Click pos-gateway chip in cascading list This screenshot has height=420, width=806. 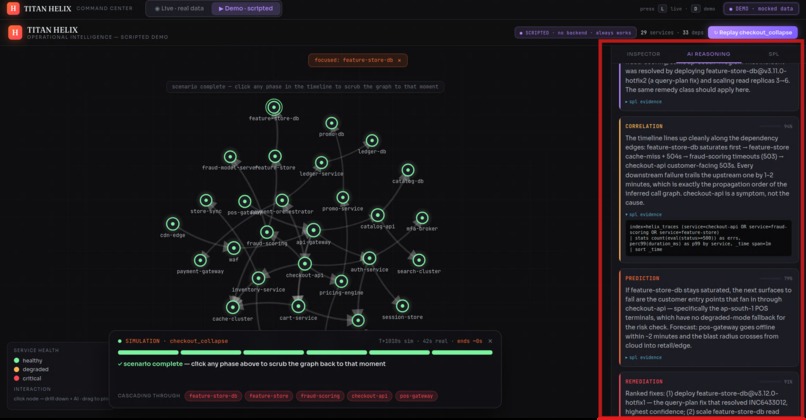416,396
